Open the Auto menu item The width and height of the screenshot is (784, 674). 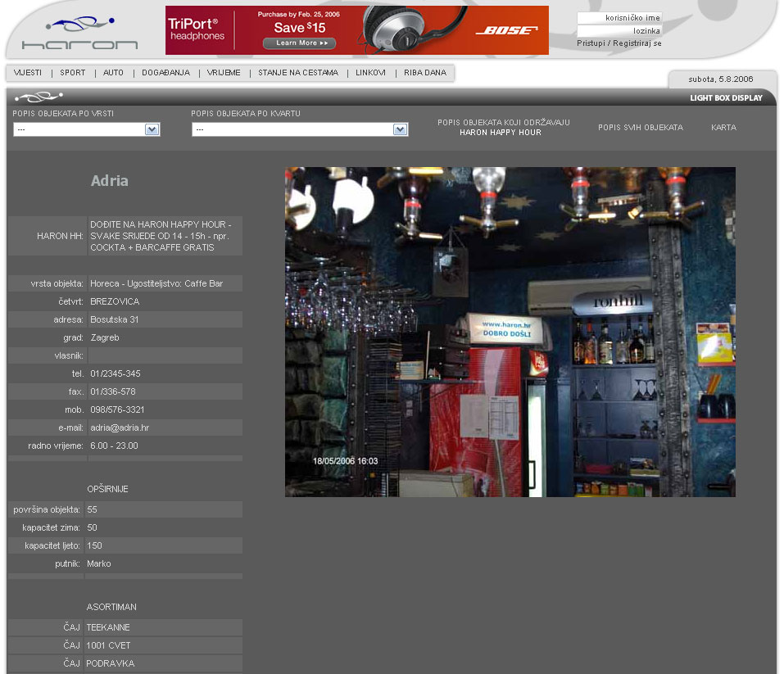(114, 73)
